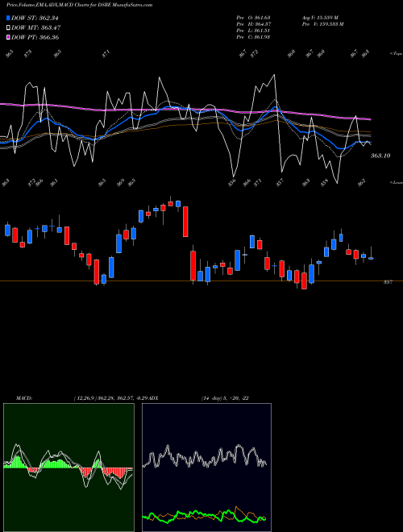403x532 pixels.
Task: Click the lowest red candlestick below the 357 line
Action: point(305,281)
